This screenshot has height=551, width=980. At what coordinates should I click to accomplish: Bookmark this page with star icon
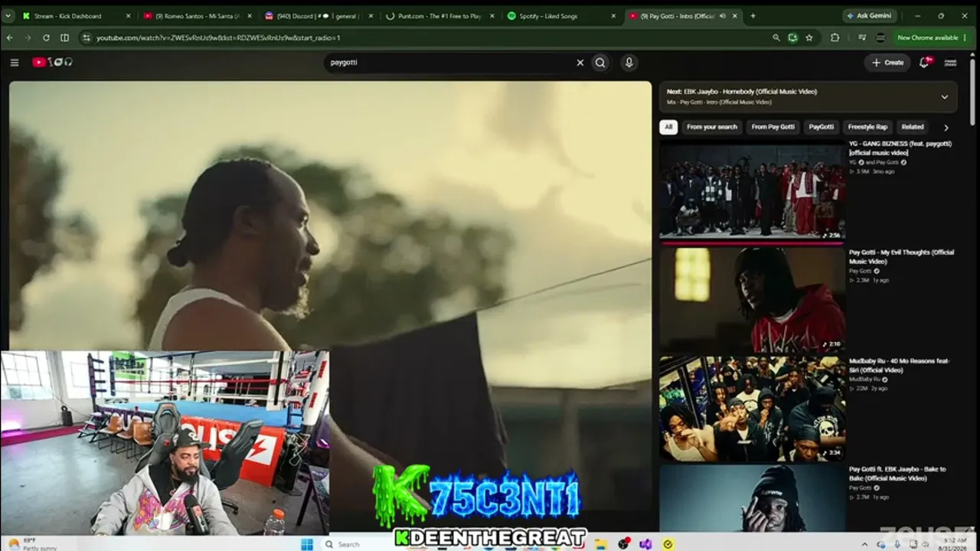809,37
